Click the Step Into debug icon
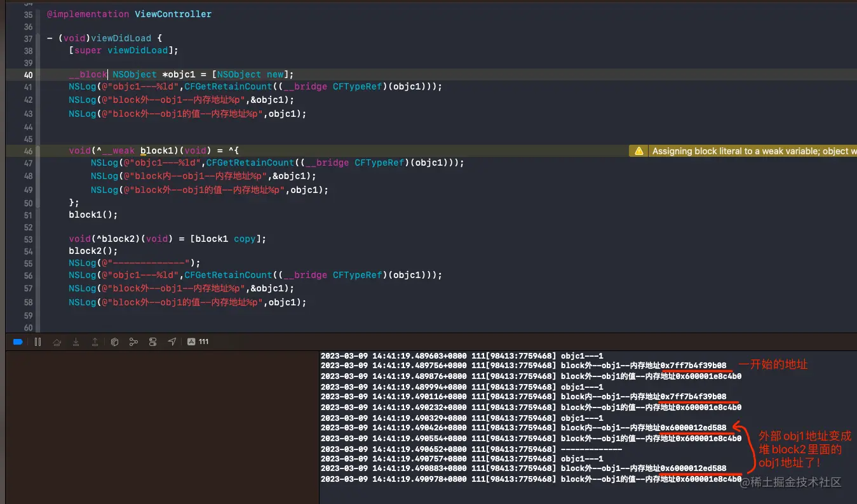 (x=76, y=342)
